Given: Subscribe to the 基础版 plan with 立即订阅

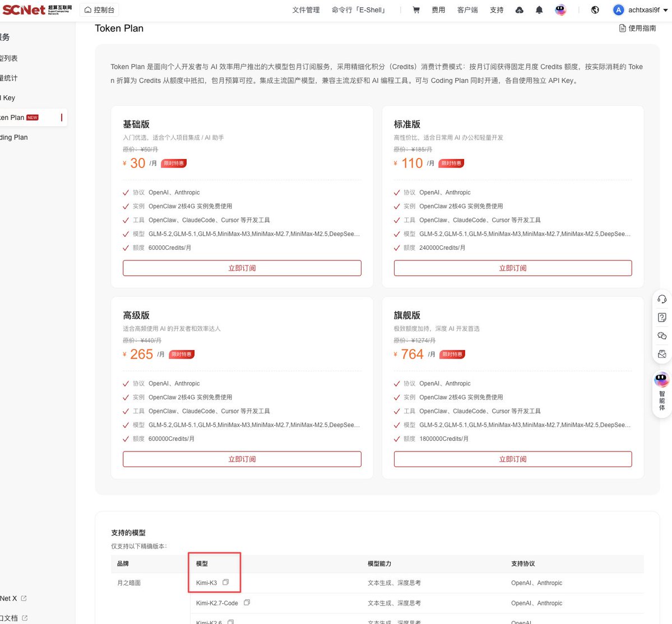Looking at the screenshot, I should tap(242, 268).
